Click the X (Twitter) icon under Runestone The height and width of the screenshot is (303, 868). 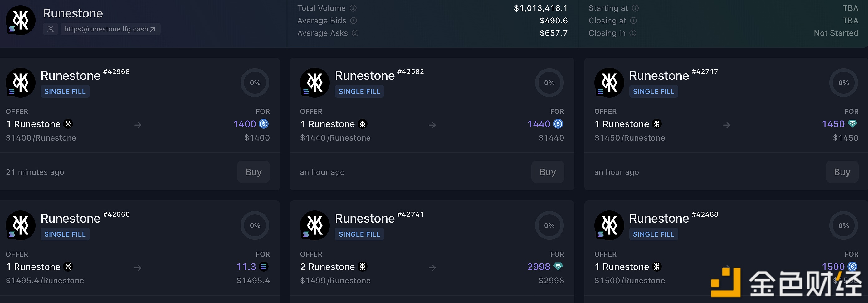click(x=51, y=29)
